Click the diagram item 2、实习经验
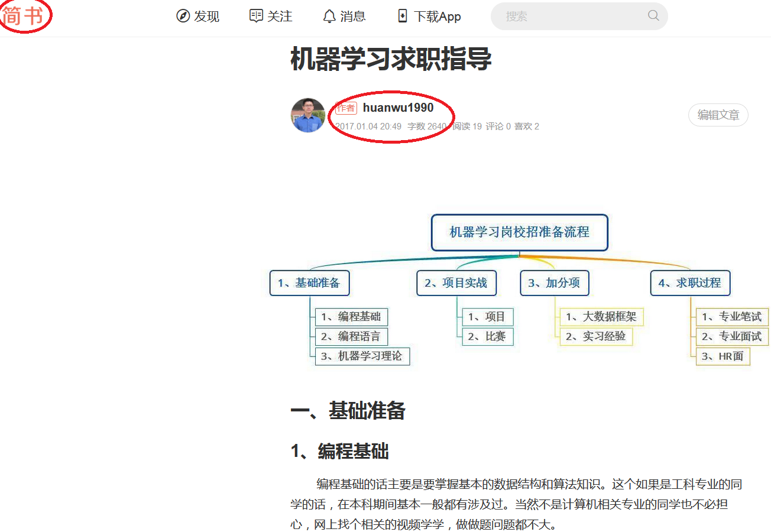This screenshot has height=532, width=771. coord(597,337)
